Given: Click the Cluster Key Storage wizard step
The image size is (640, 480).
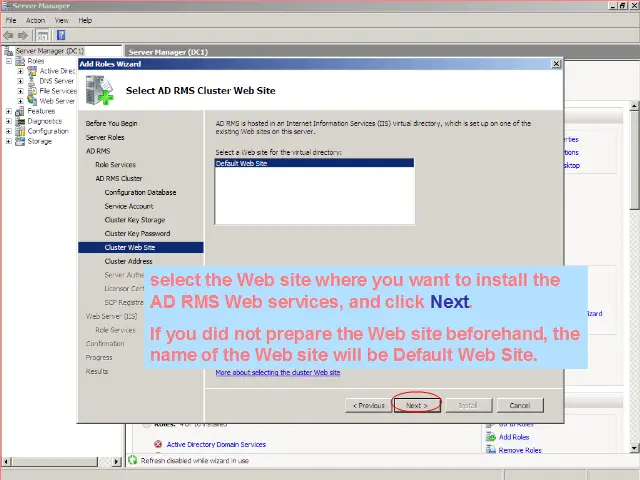Looking at the screenshot, I should [135, 220].
